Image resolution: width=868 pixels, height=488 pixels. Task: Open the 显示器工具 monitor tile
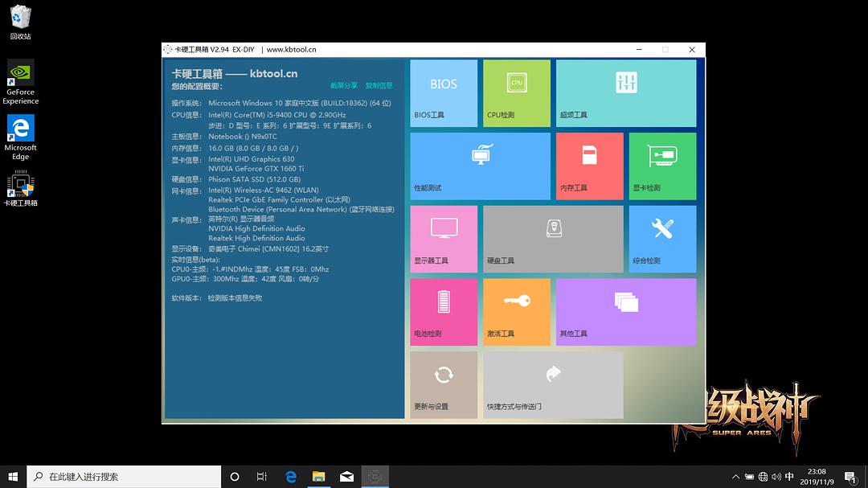pos(444,240)
